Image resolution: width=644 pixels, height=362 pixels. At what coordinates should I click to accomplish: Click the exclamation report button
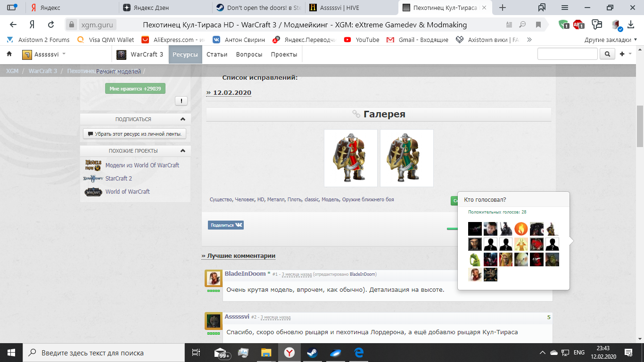pos(182,100)
